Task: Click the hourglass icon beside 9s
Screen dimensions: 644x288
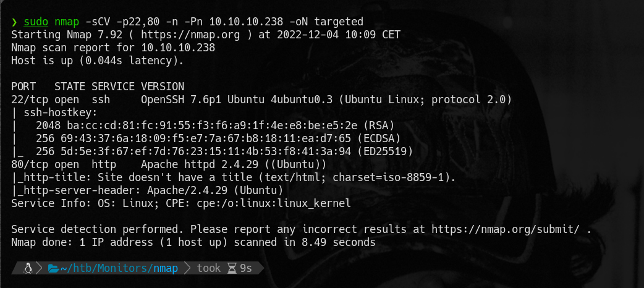Action: click(x=232, y=268)
